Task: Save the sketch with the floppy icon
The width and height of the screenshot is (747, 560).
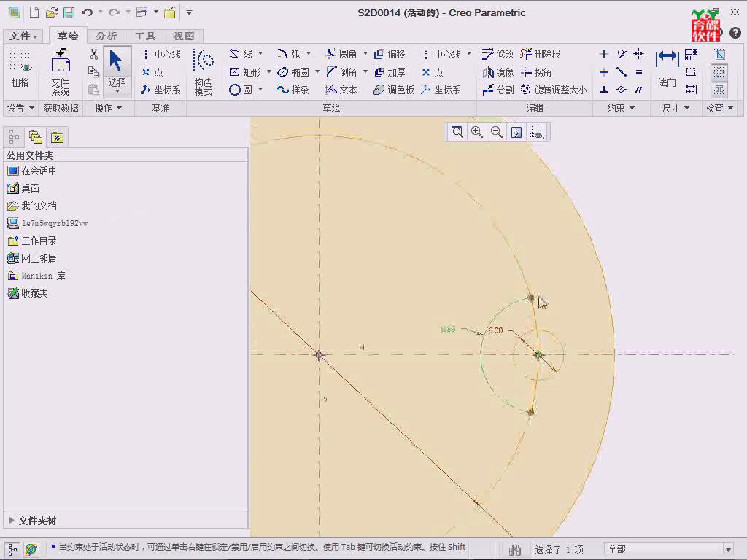Action: click(x=69, y=12)
